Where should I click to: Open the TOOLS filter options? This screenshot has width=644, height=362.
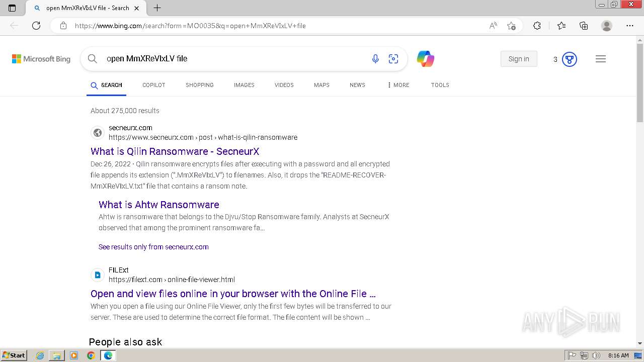(440, 85)
